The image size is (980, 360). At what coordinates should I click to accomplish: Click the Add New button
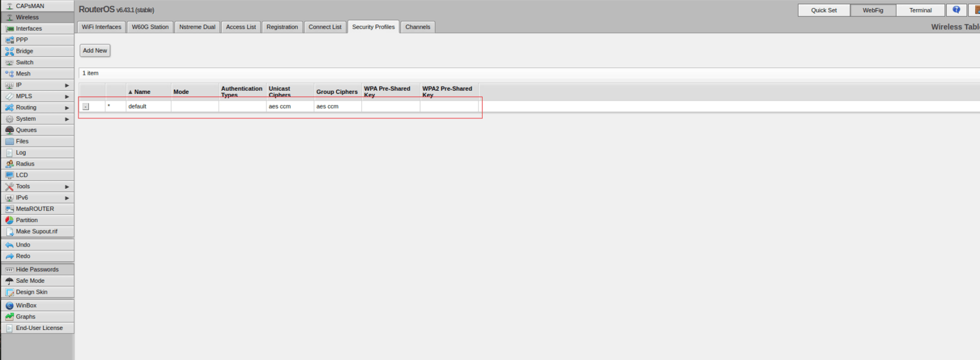95,50
